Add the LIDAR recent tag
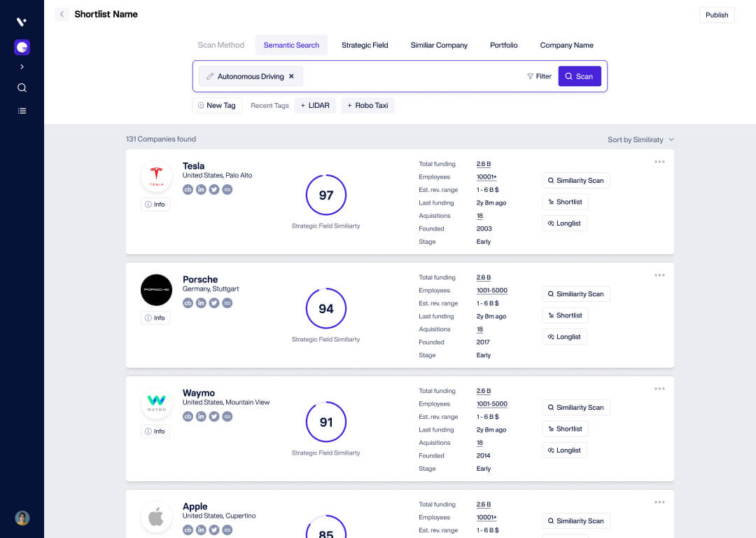Screen dimensions: 756x538 pos(315,105)
